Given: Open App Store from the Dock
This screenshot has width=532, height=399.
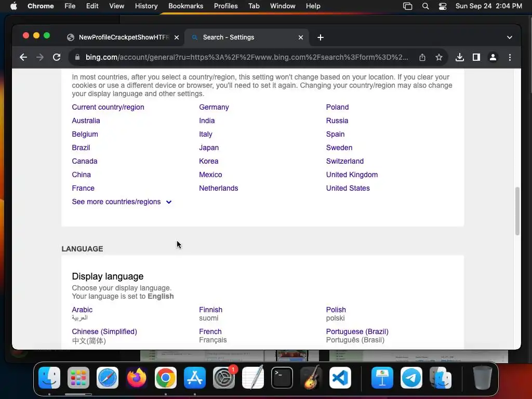Looking at the screenshot, I should click(195, 378).
